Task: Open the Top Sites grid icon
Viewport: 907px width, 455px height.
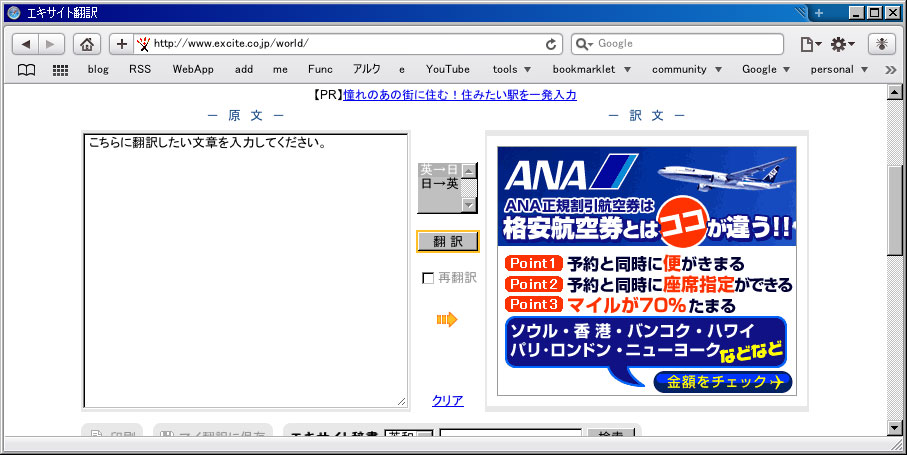Action: [60, 70]
